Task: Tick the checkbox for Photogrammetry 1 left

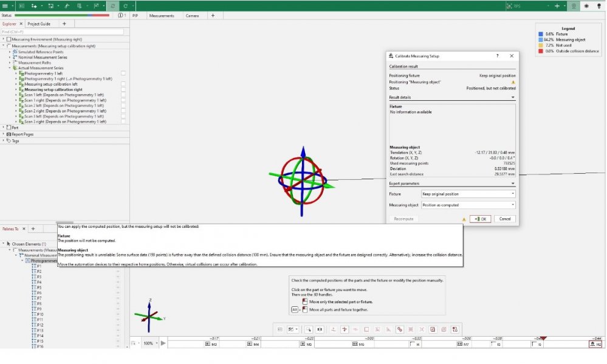Action: tap(123, 73)
